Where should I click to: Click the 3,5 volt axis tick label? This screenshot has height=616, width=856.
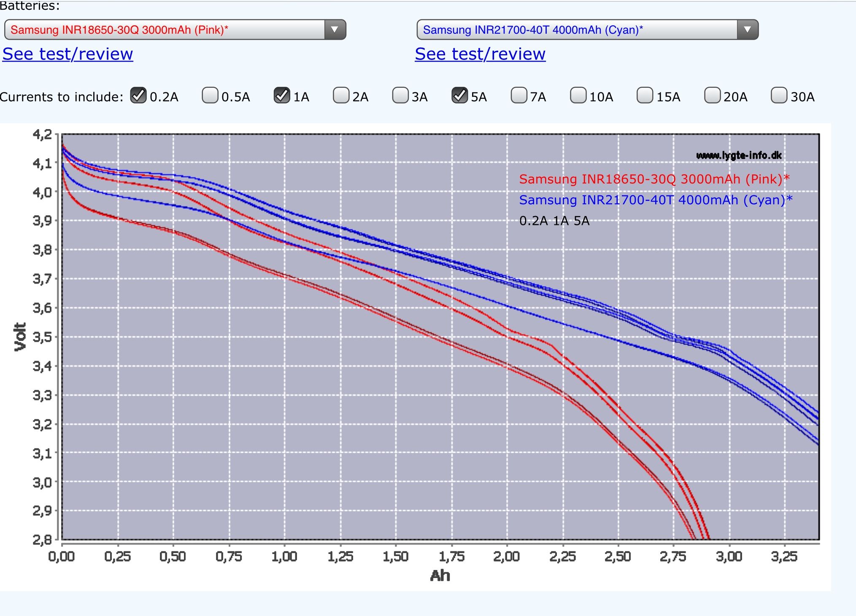[42, 337]
